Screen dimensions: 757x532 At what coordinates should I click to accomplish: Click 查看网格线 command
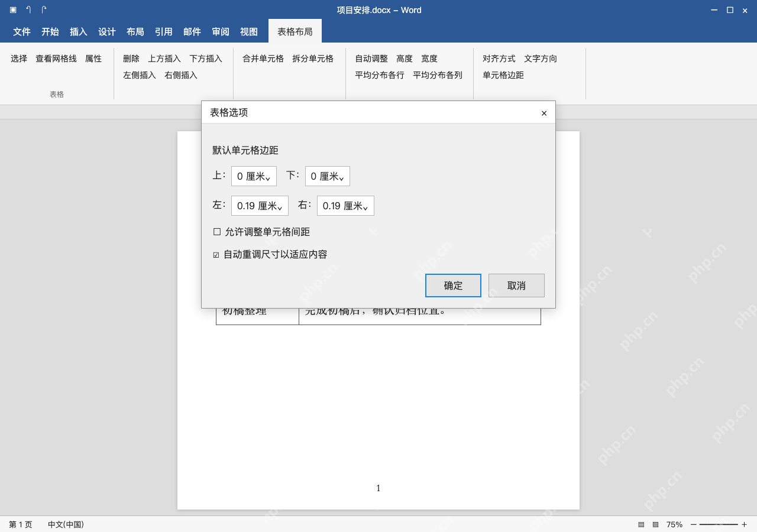point(56,59)
